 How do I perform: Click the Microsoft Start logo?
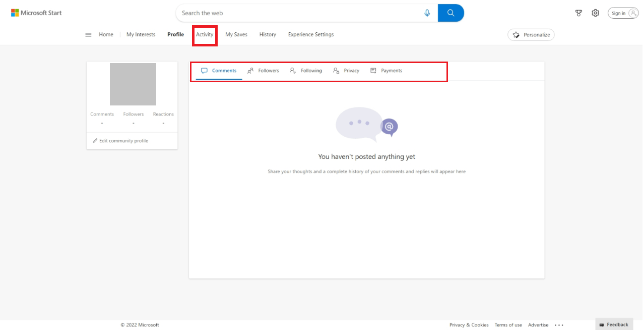(x=36, y=13)
